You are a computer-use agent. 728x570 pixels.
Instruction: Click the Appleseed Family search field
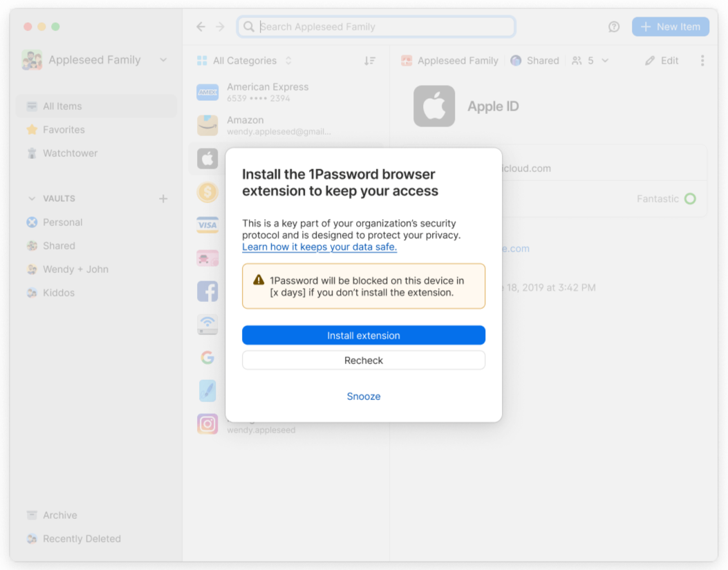[x=375, y=26]
